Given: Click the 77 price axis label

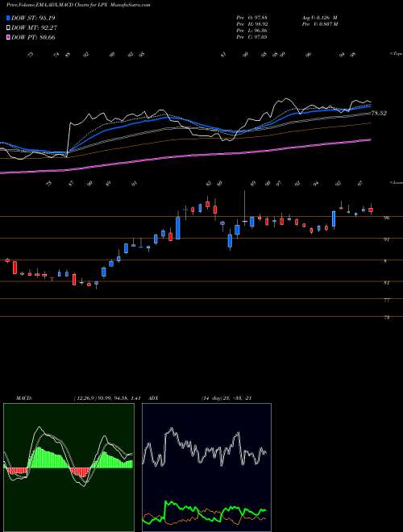Looking at the screenshot, I should coord(386,300).
